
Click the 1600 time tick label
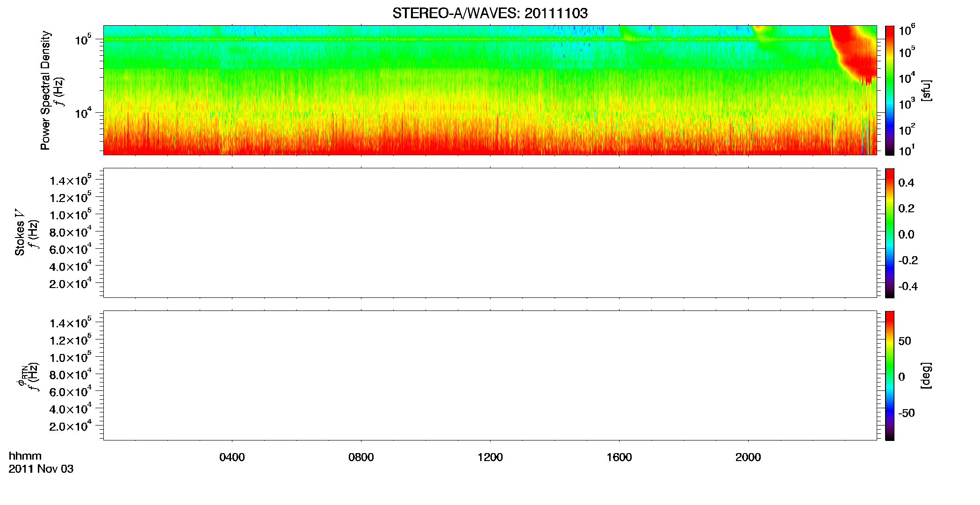(619, 457)
